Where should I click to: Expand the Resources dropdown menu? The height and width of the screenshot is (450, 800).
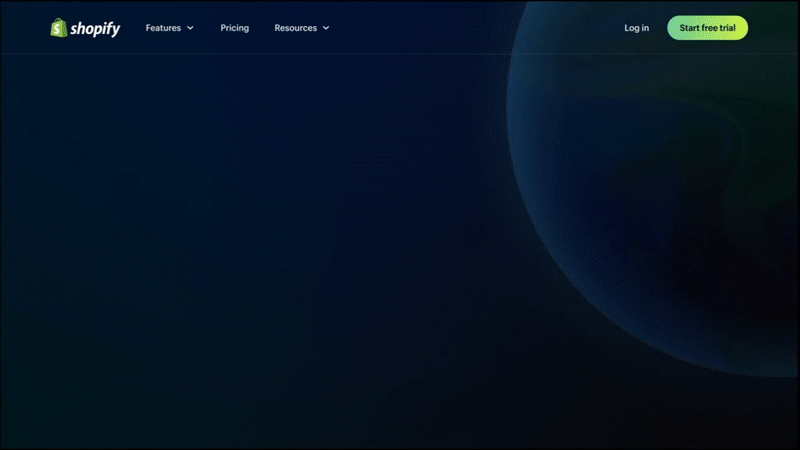coord(302,28)
